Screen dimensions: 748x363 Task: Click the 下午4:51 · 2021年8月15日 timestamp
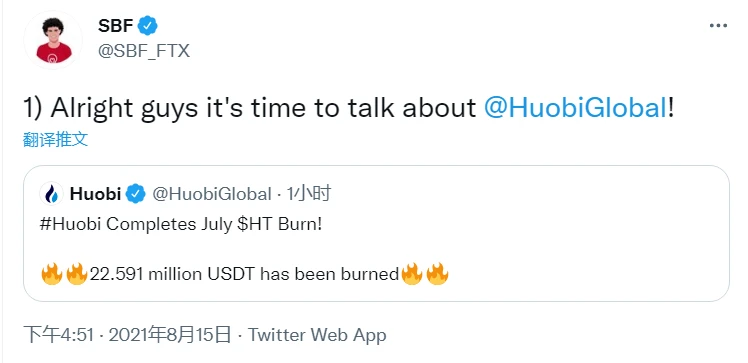[x=127, y=335]
